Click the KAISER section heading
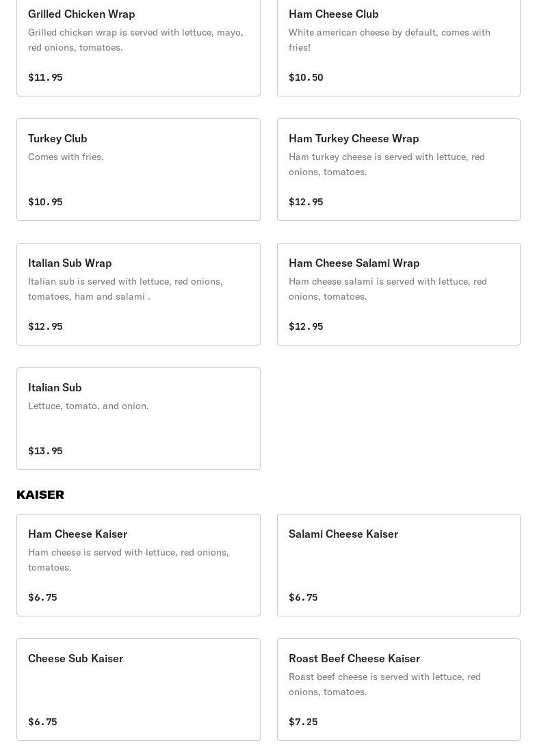This screenshot has width=537, height=756. click(40, 495)
